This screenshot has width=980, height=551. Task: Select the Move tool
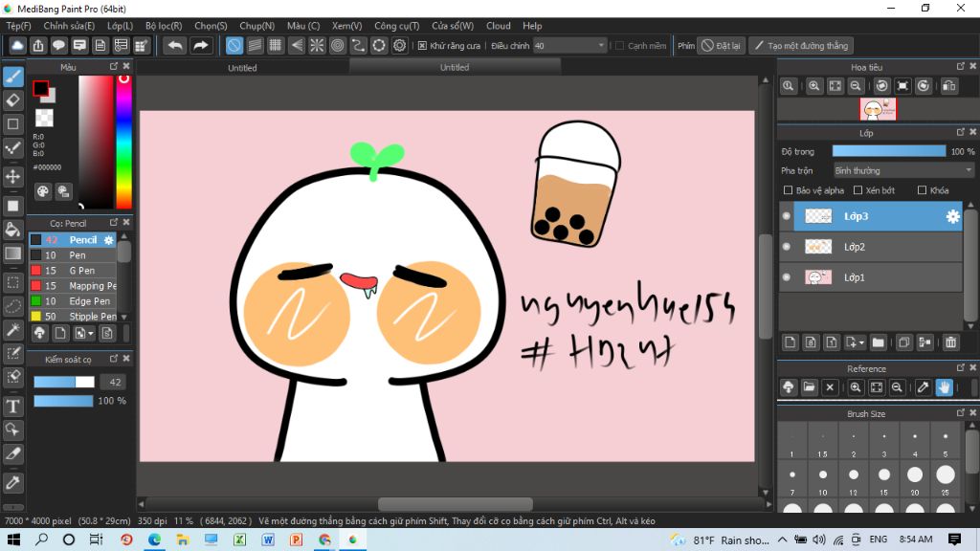coord(13,177)
